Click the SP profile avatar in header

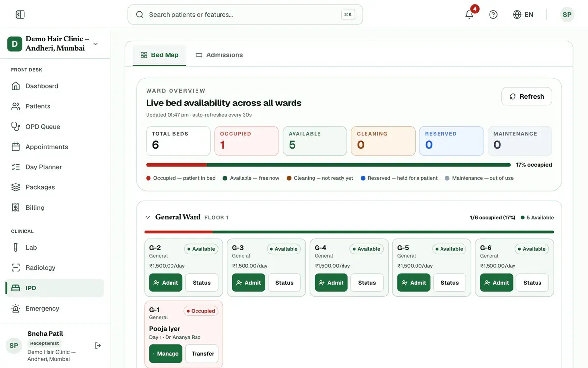coord(567,15)
